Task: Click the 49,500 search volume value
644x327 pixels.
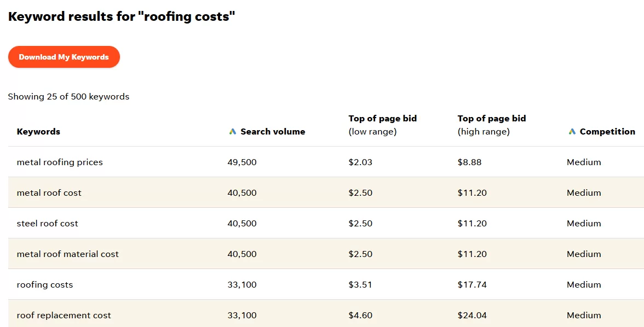Action: coord(242,162)
